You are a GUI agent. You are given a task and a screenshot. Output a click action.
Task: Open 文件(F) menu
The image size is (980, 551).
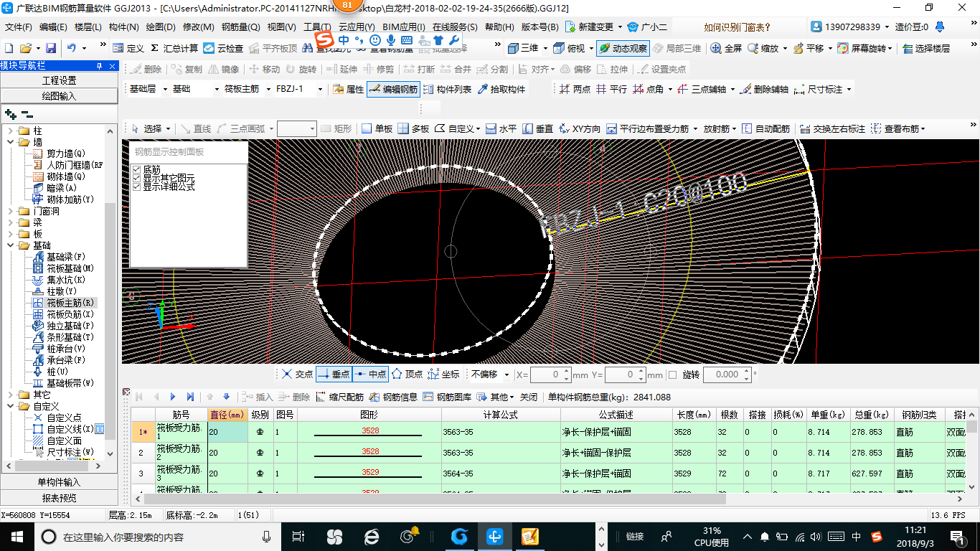(19, 27)
